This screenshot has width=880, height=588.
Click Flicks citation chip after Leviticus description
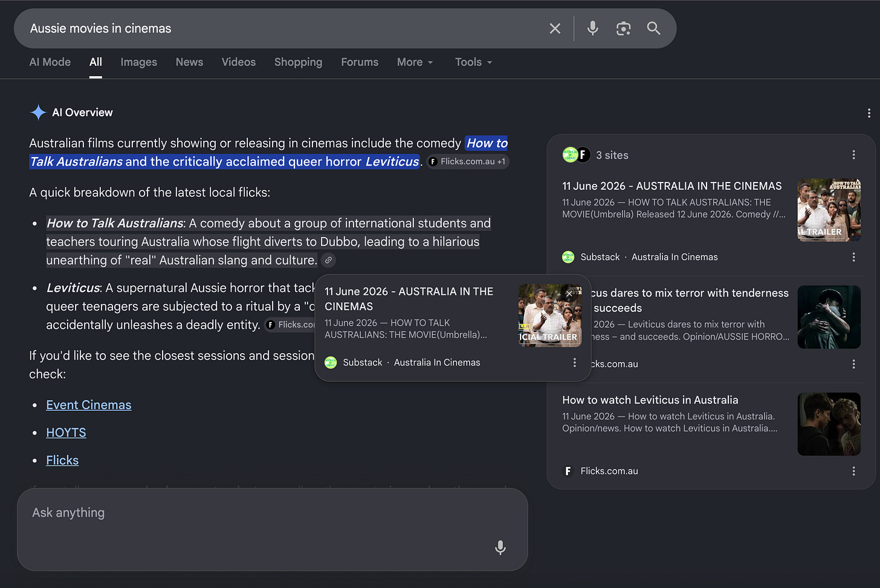(x=290, y=325)
